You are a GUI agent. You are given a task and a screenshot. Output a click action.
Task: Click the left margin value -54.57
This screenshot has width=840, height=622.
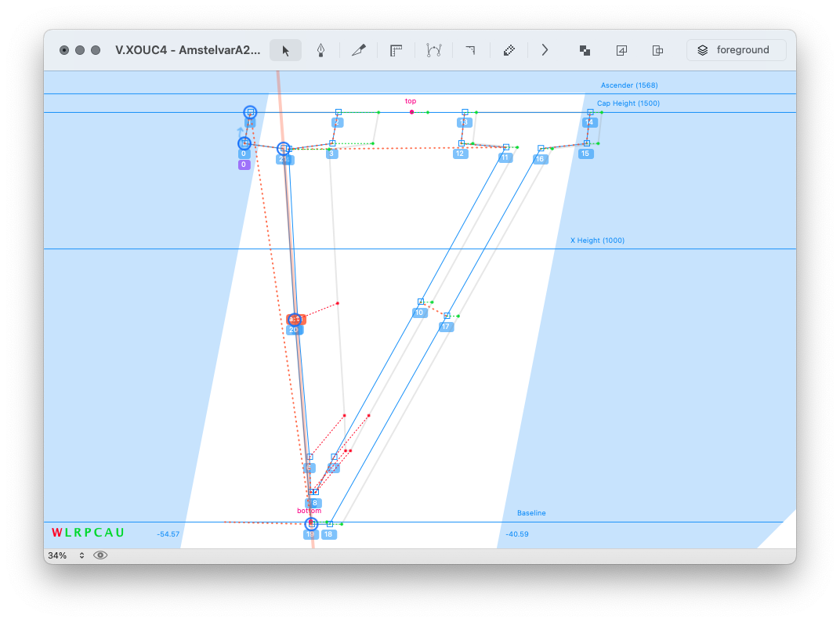pos(168,534)
